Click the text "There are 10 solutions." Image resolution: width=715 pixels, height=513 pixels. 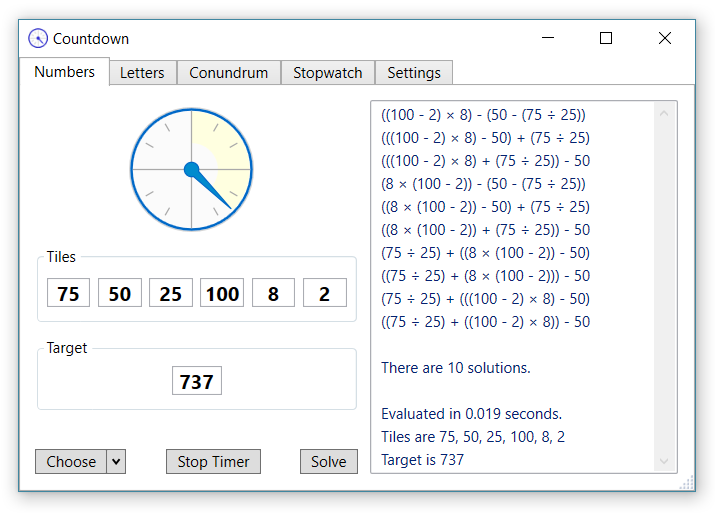(456, 368)
